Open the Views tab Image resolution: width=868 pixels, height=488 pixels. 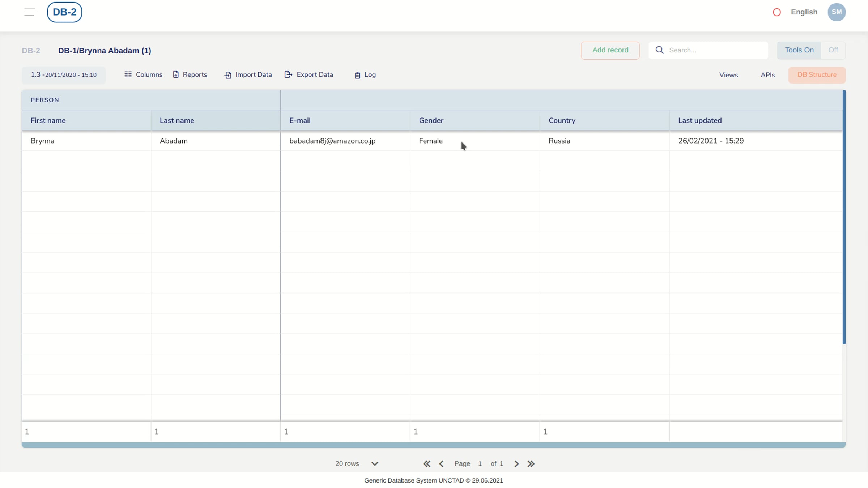[728, 75]
